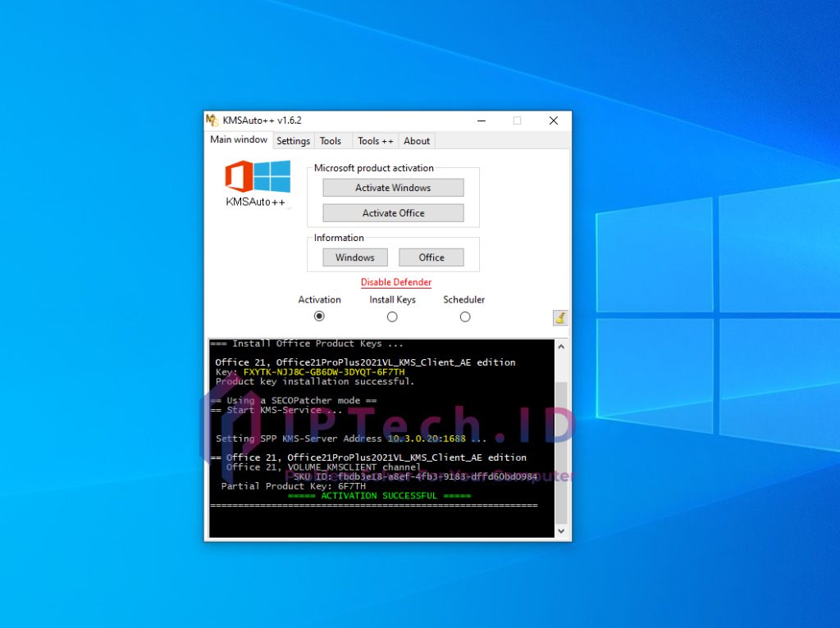
Task: Select the Install Keys radio button
Action: [392, 317]
